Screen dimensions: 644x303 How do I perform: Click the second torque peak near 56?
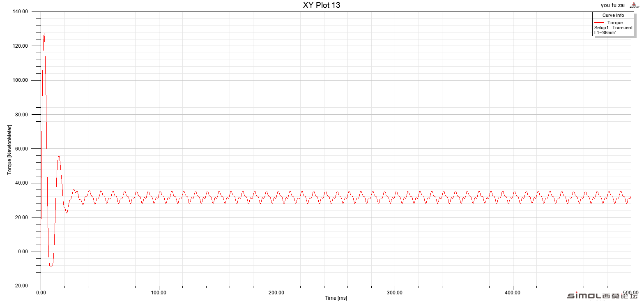point(59,156)
